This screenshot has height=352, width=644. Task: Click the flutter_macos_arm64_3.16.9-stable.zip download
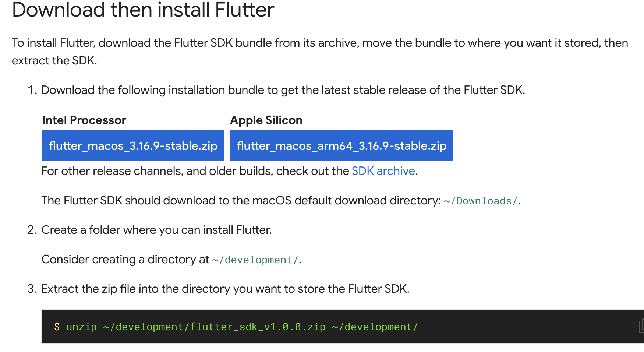[341, 146]
